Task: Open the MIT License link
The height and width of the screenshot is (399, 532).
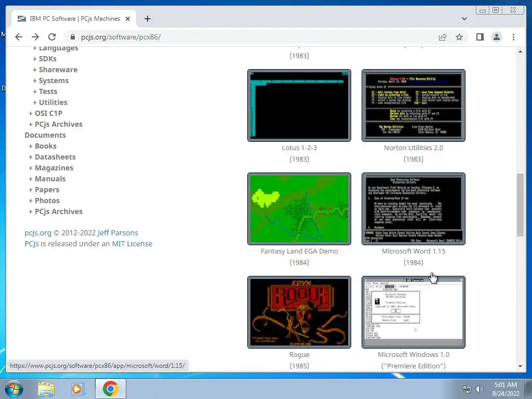Action: click(132, 244)
